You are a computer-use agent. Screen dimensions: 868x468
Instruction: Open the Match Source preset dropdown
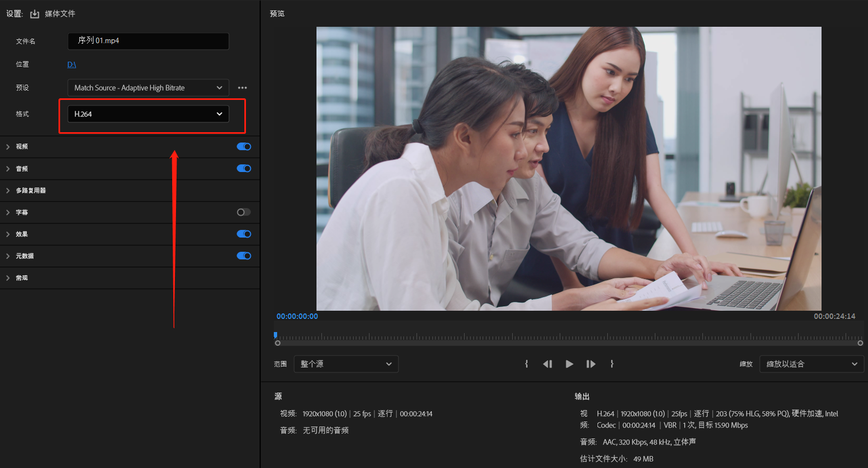point(148,88)
